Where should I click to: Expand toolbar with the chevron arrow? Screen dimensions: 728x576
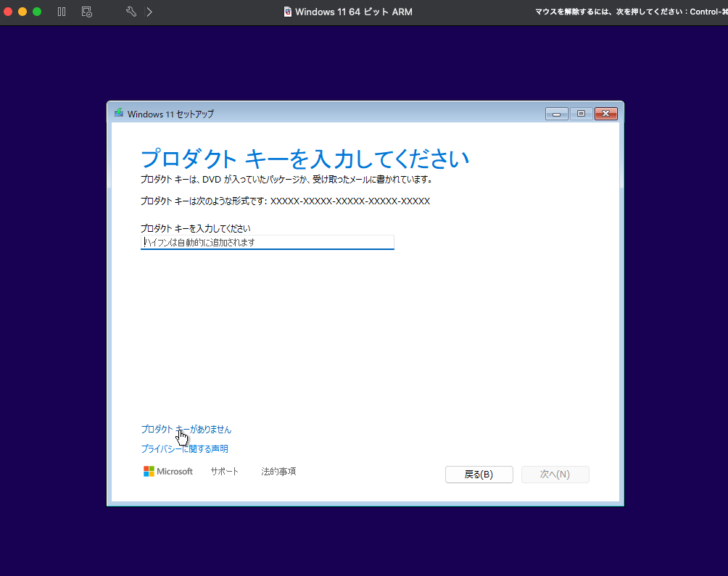(x=149, y=12)
